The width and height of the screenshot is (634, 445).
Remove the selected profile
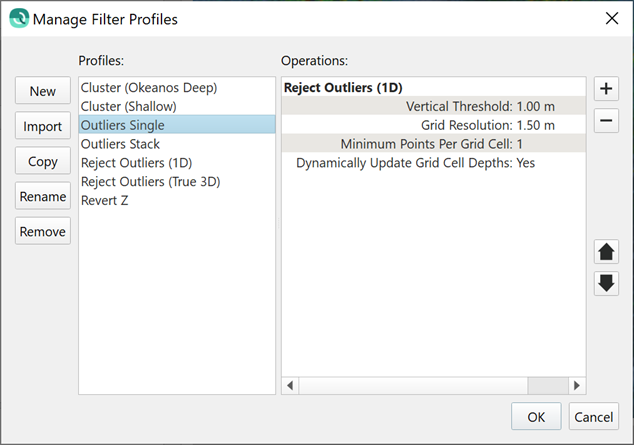click(x=43, y=231)
